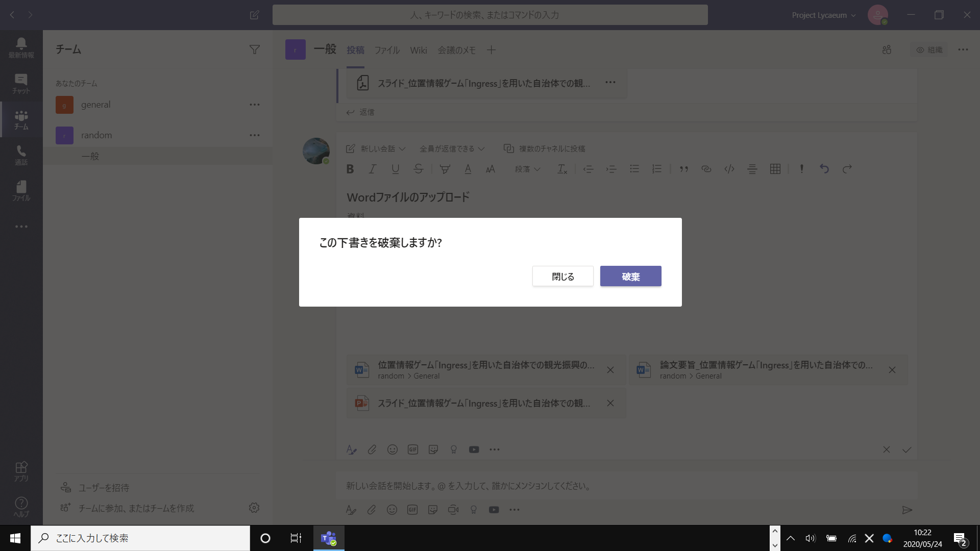Toggle the team list filter
The image size is (980, 551).
255,49
